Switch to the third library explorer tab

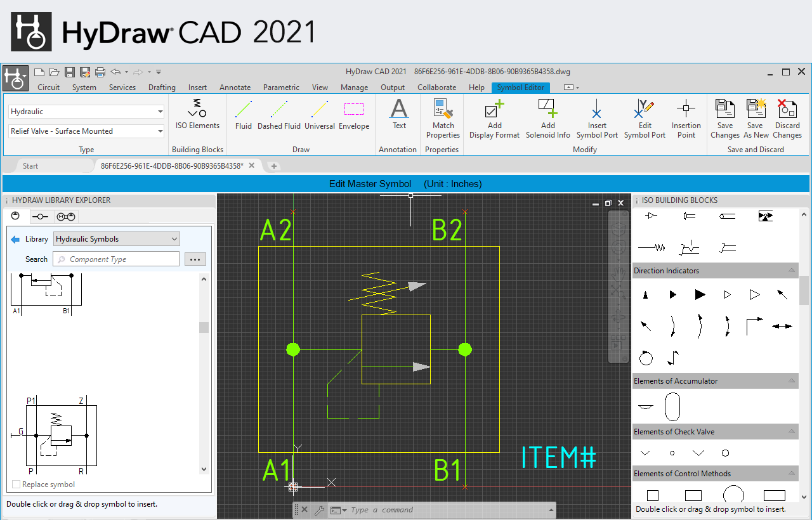(67, 216)
